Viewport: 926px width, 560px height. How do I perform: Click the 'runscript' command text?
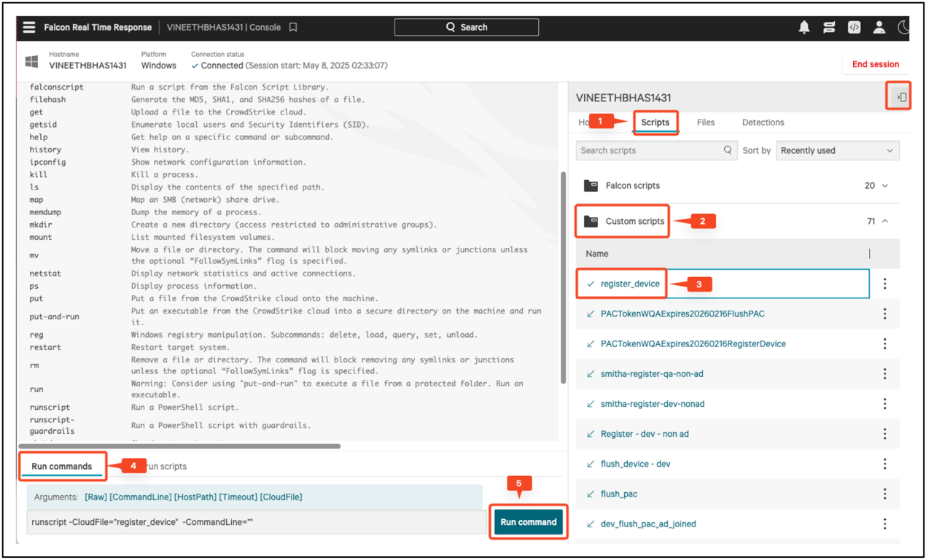[x=50, y=407]
